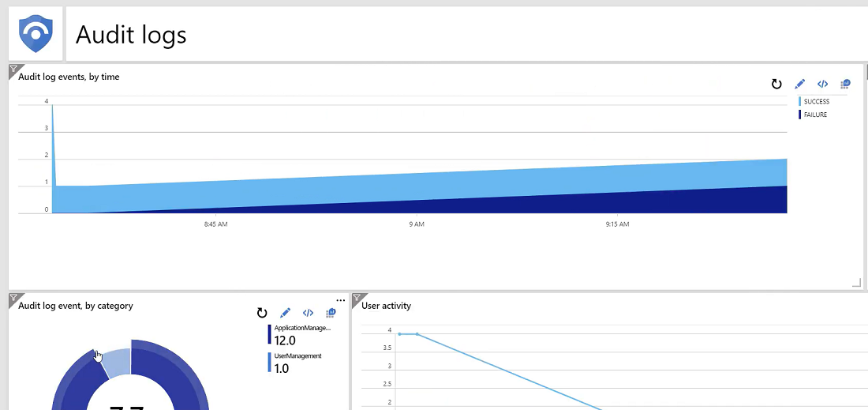Refresh the Audit log event by category chart
Viewport: 868px width, 410px height.
click(x=262, y=313)
